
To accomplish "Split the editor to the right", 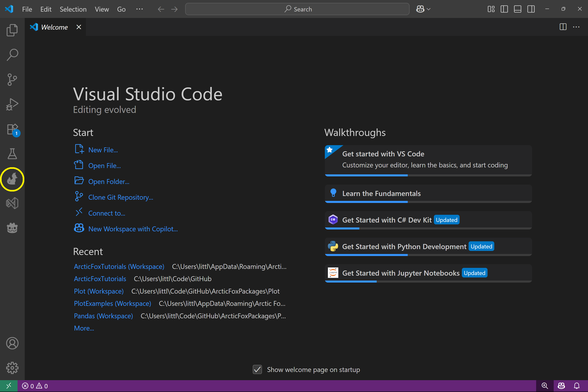I will 563,27.
